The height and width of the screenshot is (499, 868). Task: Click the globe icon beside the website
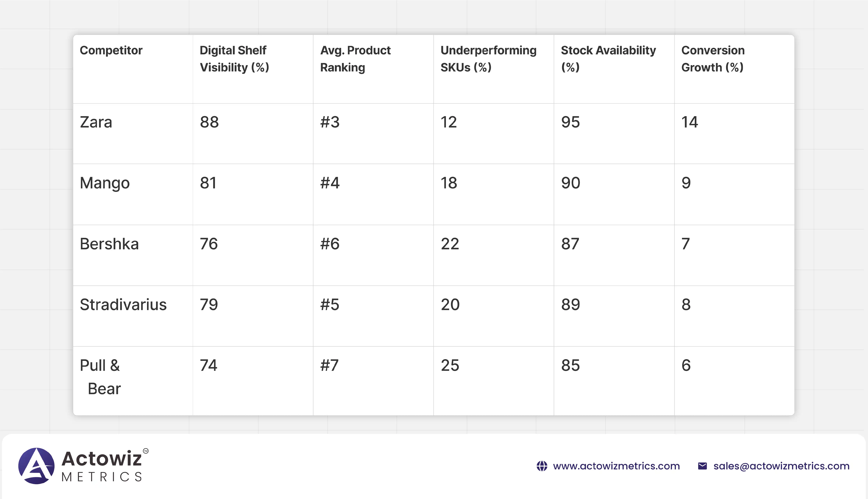pos(542,466)
